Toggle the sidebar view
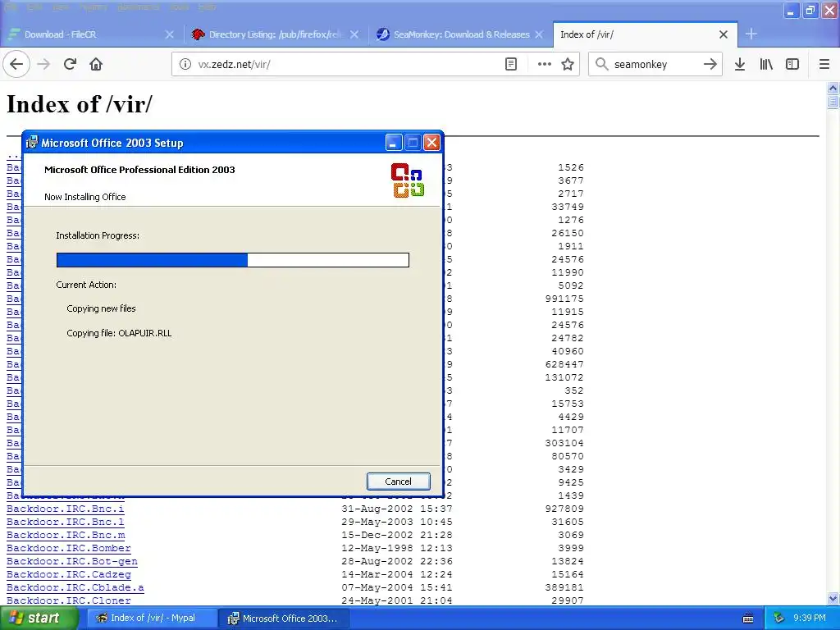 (792, 64)
